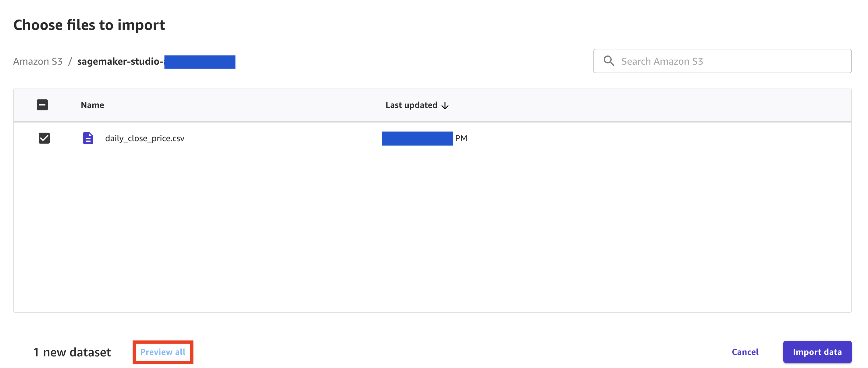Open the sagemaker-studio bucket breadcrumb
This screenshot has width=868, height=368.
156,62
